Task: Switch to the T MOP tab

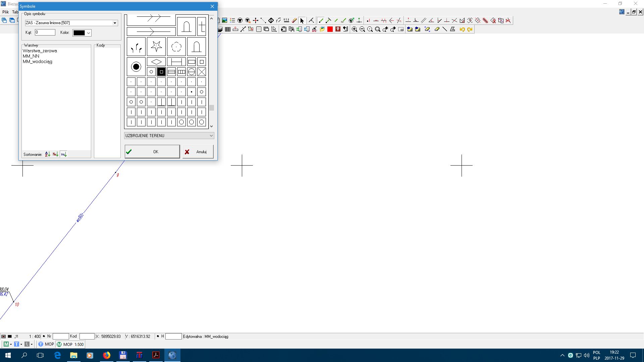Action: (46, 344)
